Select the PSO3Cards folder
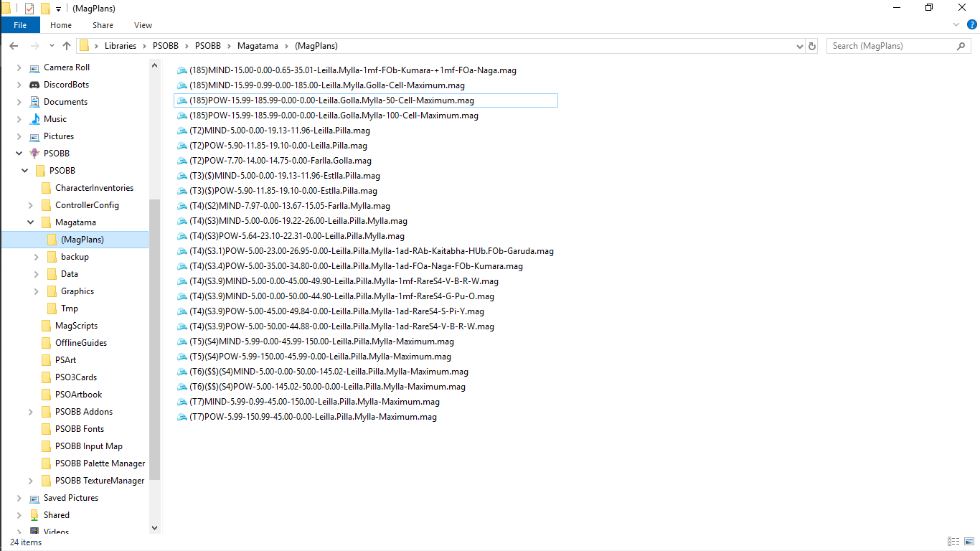 [x=76, y=377]
